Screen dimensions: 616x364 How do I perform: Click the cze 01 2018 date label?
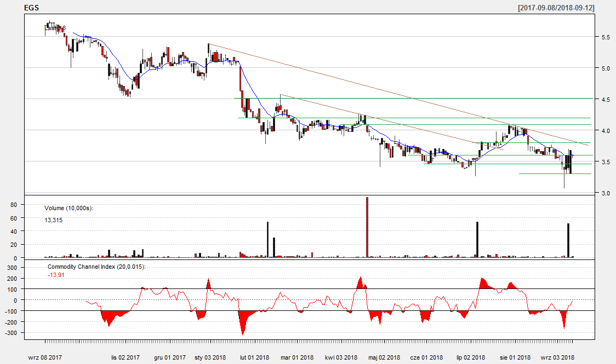[426, 357]
